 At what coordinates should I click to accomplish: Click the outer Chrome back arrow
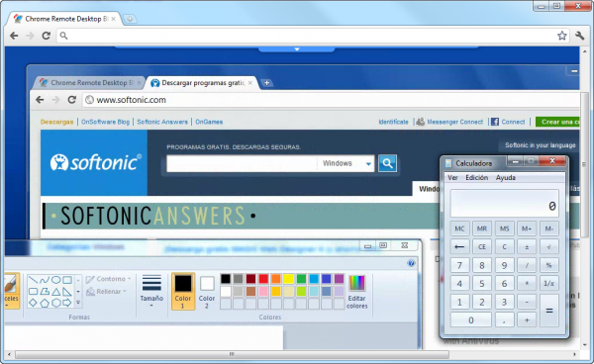click(14, 36)
